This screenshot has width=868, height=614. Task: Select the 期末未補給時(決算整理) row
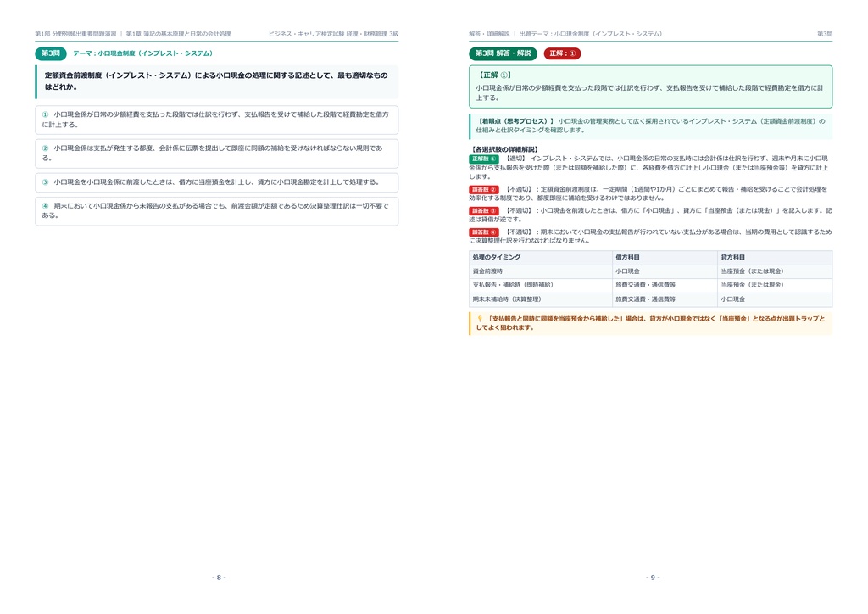650,299
